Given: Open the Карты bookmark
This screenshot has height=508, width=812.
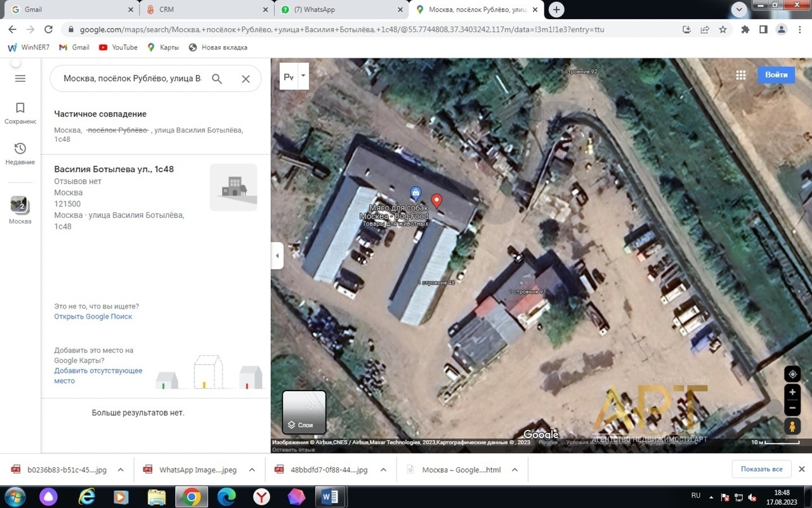Looking at the screenshot, I should coord(162,47).
